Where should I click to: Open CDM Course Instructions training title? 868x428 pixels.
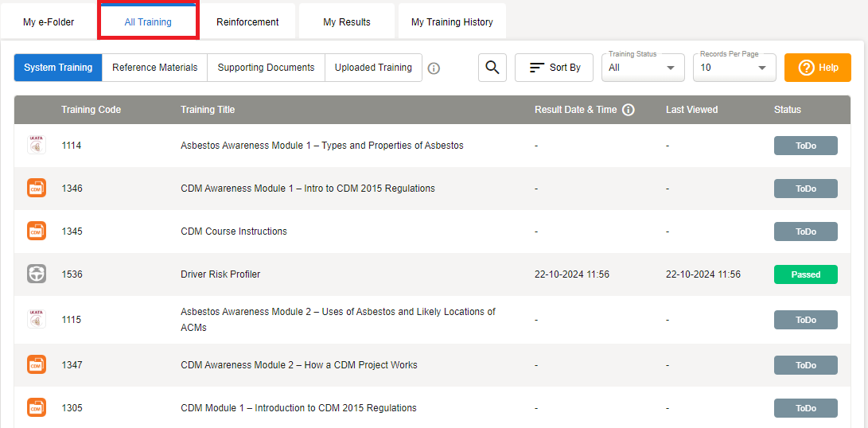click(x=234, y=232)
